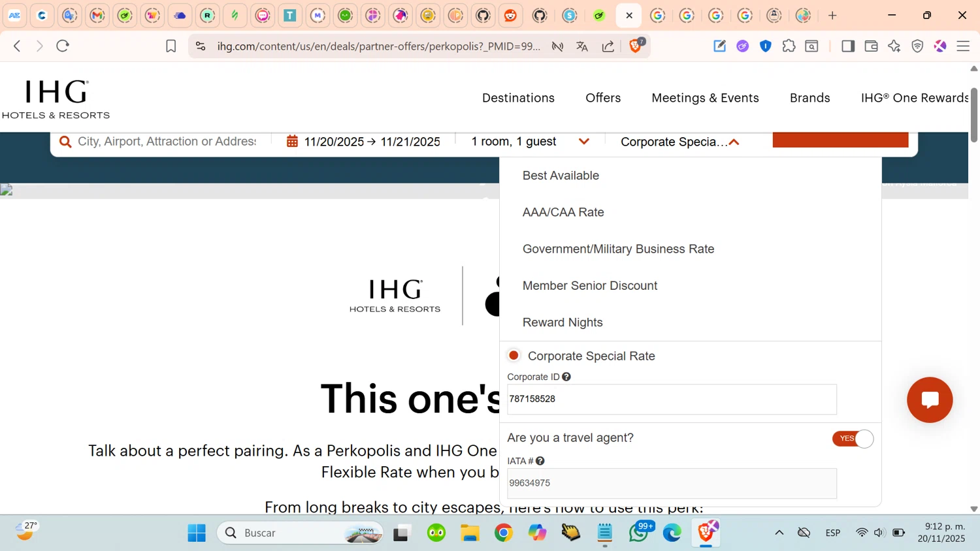Viewport: 980px width, 551px height.
Task: Open a new browser tab
Action: [832, 16]
